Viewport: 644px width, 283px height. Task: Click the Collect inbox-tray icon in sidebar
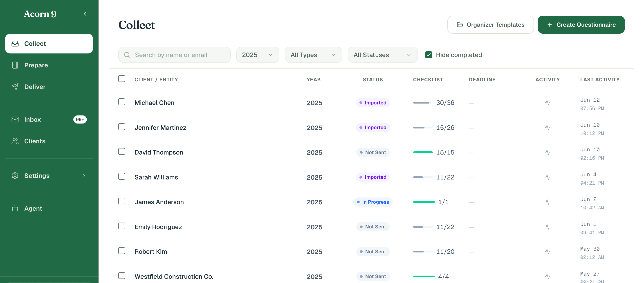click(x=15, y=44)
